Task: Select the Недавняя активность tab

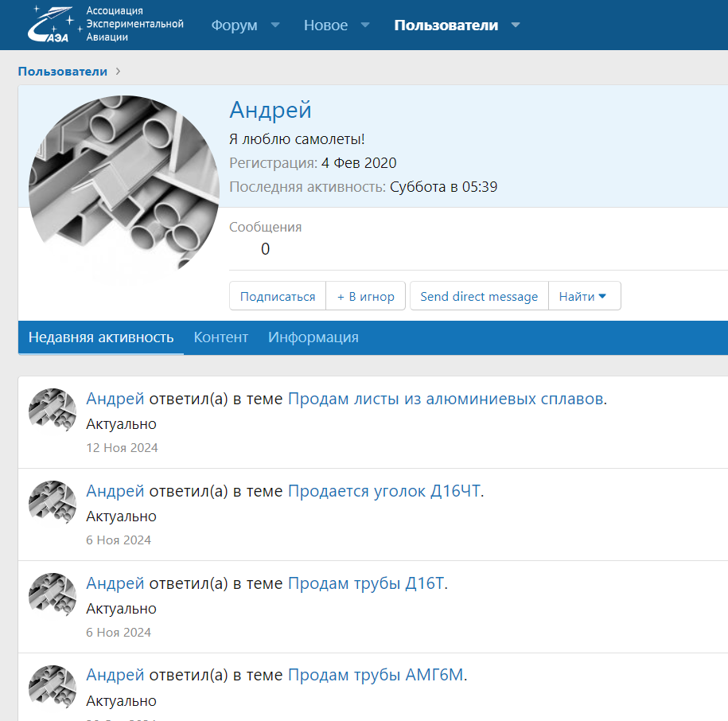Action: click(101, 337)
